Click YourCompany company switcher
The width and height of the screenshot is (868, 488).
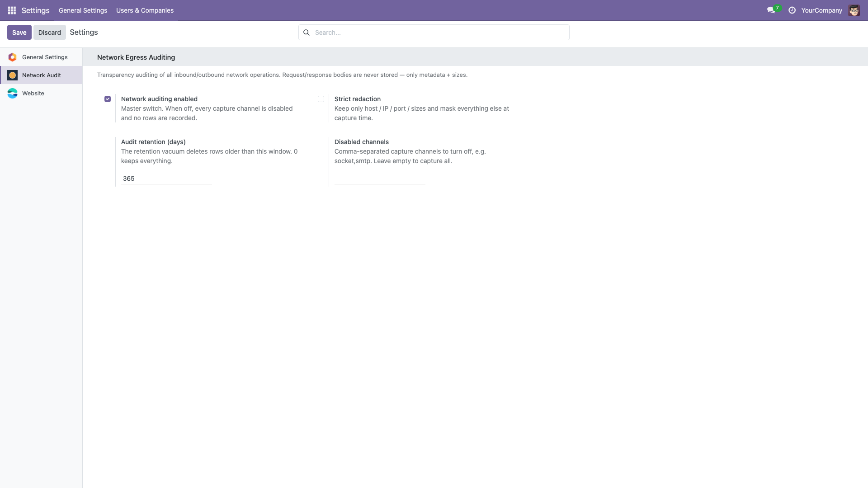(x=821, y=10)
